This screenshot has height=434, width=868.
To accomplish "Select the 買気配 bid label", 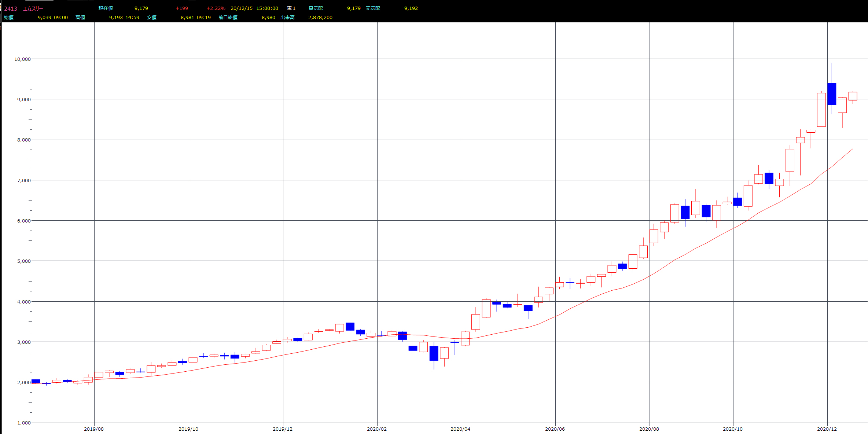I will click(316, 8).
